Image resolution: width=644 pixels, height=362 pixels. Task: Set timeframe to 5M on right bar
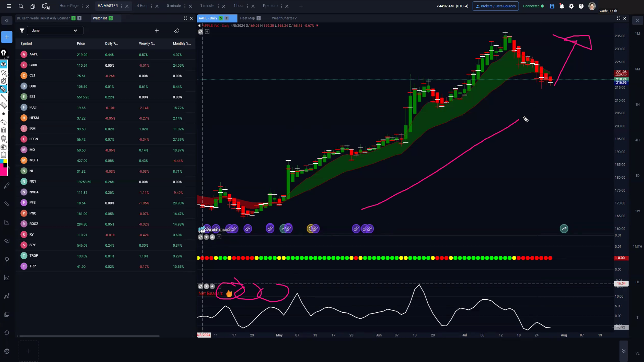637,69
